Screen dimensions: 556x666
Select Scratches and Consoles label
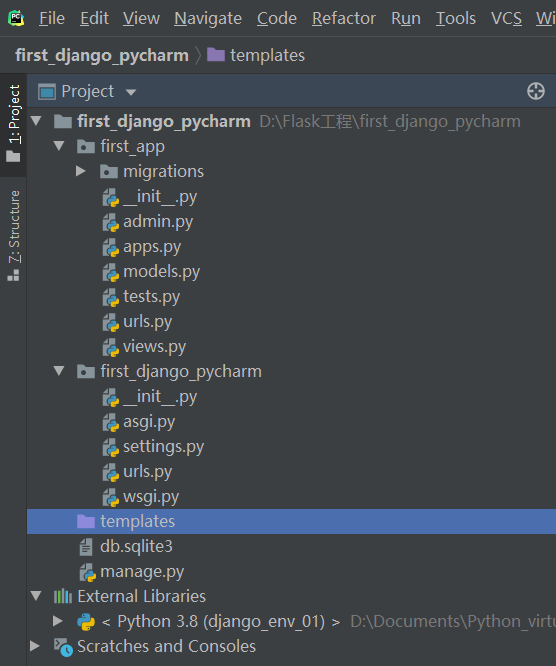pos(167,646)
